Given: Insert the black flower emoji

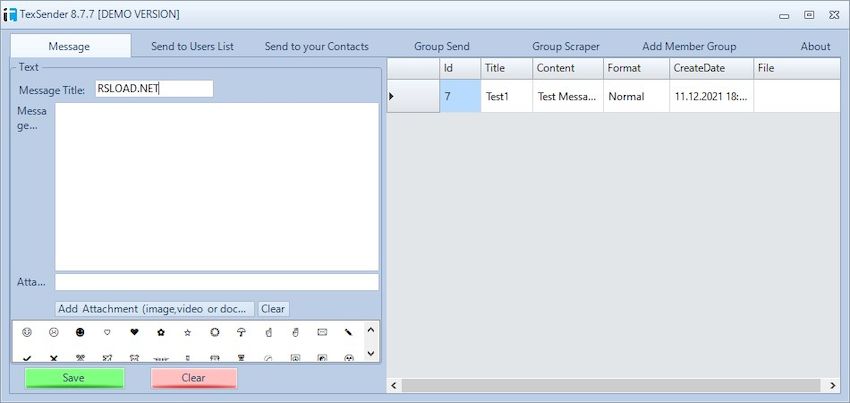Looking at the screenshot, I should tap(161, 332).
